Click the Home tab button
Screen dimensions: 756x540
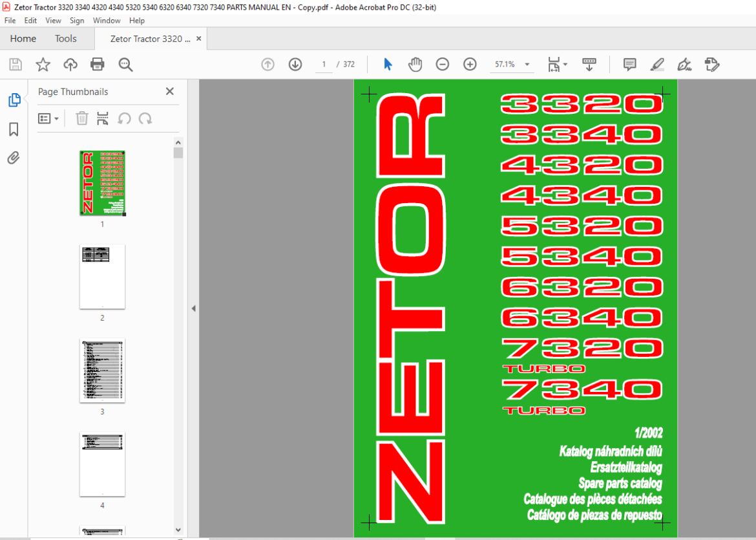pyautogui.click(x=23, y=39)
